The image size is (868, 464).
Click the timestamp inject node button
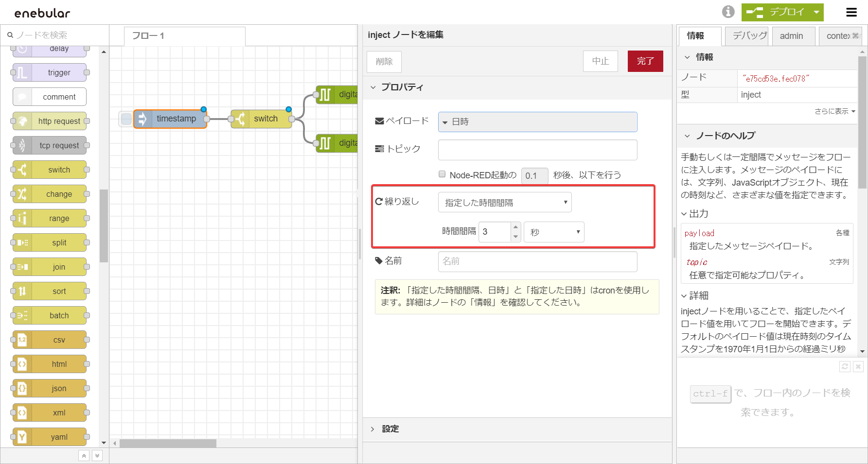tap(126, 119)
